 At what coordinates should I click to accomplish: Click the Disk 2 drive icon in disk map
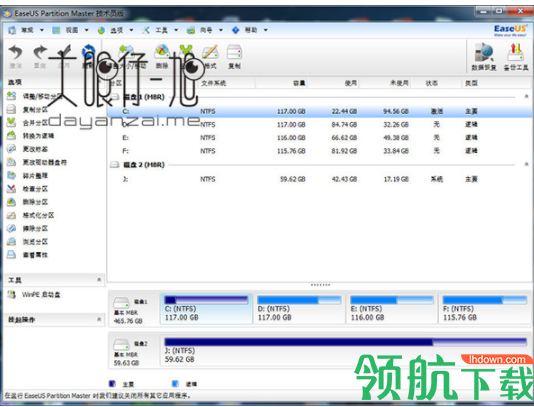tap(121, 344)
